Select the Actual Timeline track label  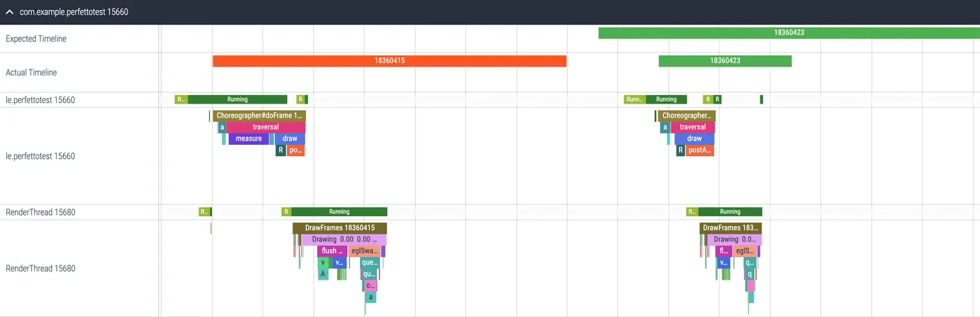31,72
